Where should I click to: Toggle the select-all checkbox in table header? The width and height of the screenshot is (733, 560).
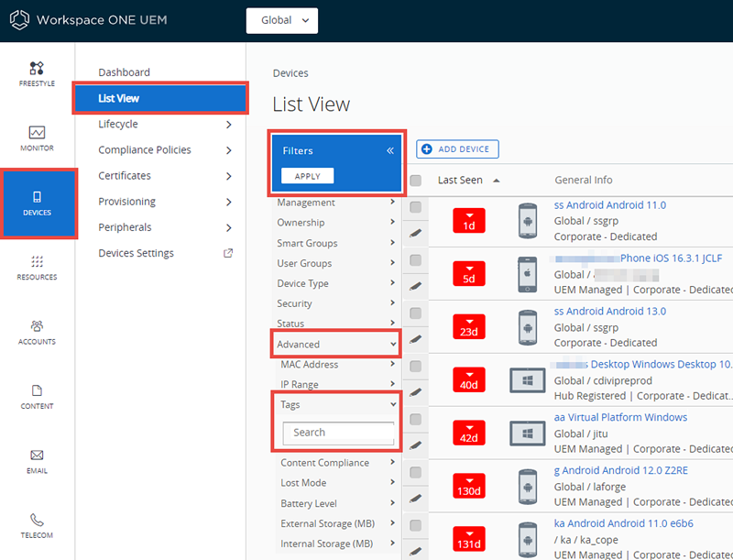tap(415, 181)
